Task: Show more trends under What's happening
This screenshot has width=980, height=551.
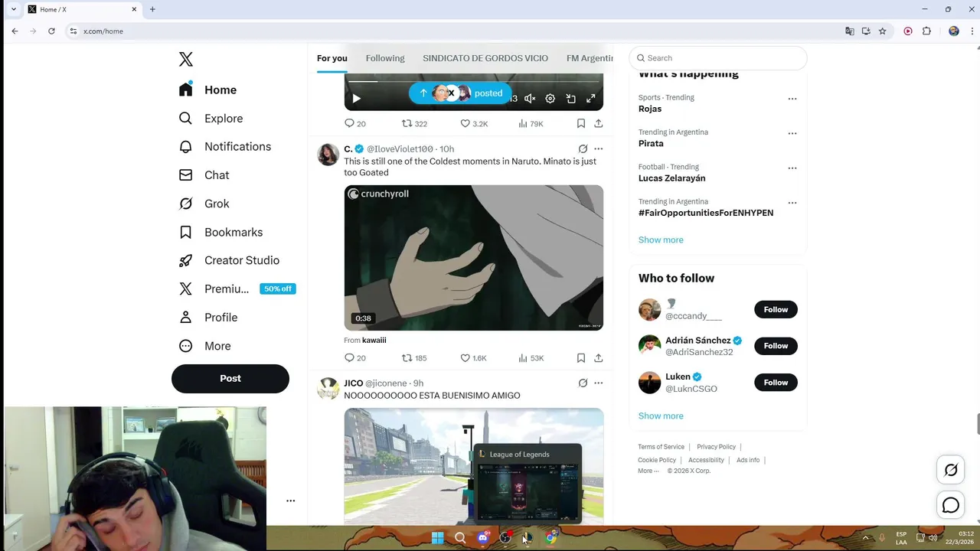Action: tap(661, 240)
